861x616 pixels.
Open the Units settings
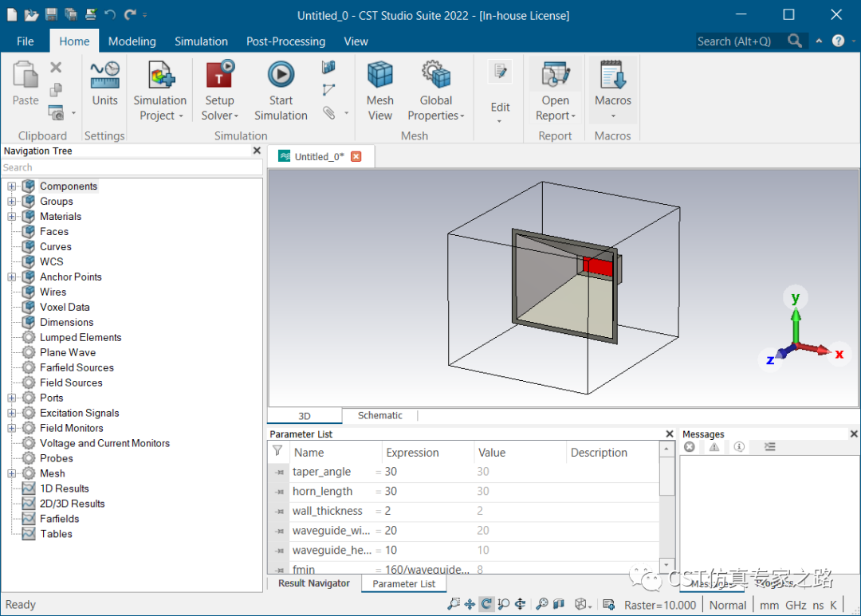104,83
